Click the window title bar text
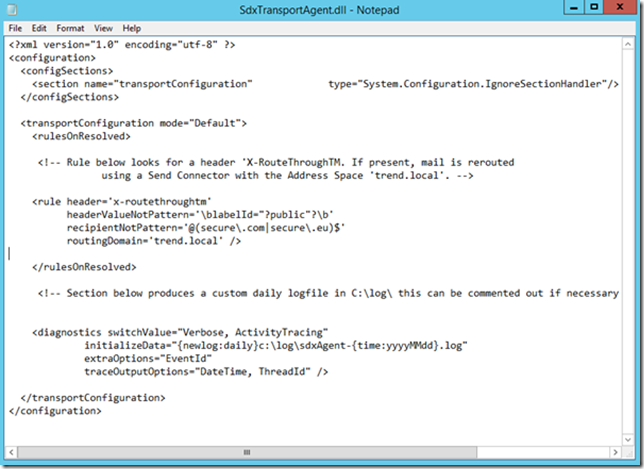The image size is (644, 469). 322,9
